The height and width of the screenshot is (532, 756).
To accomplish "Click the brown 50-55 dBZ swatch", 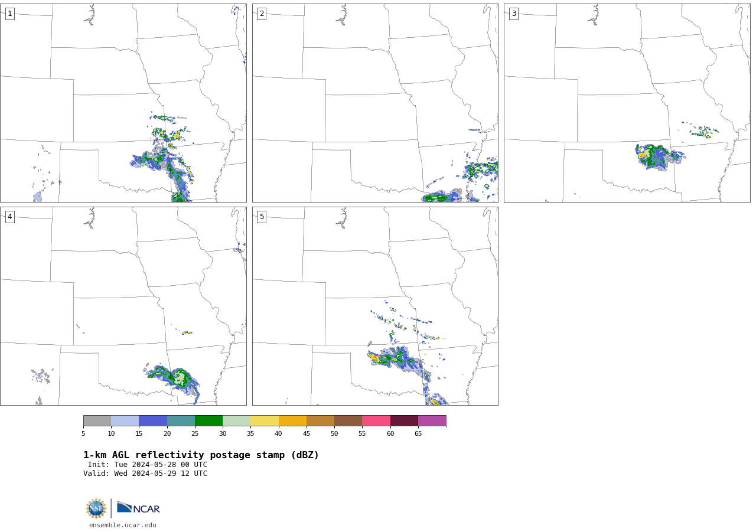I will click(x=348, y=420).
